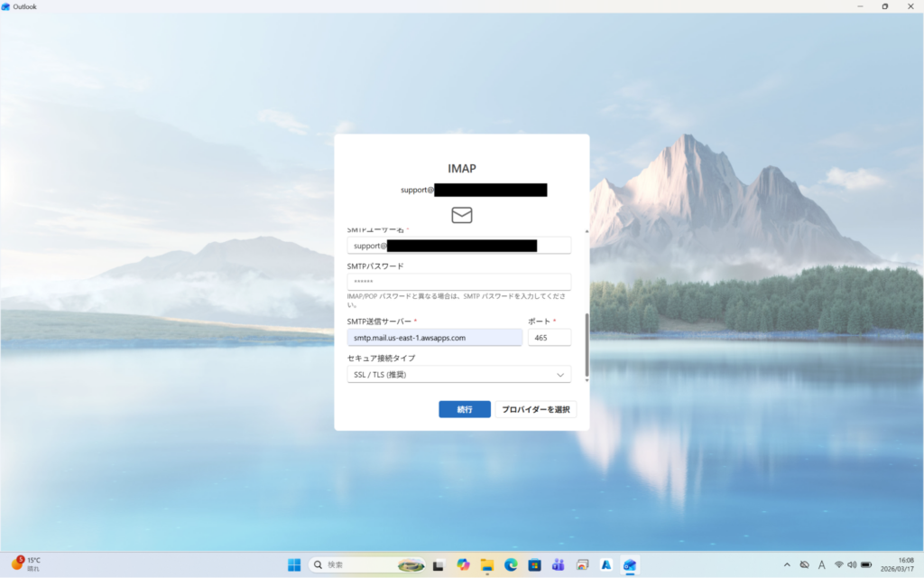Launch Microsoft Edge from the taskbar
Viewport: 924px width, 578px height.
click(x=511, y=564)
